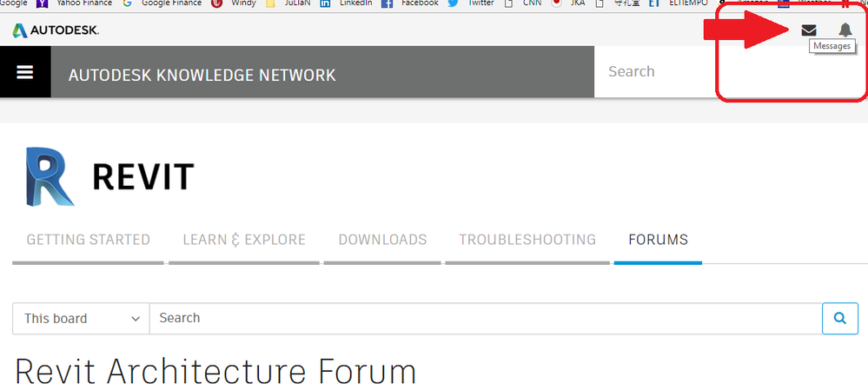Switch to the Learn & Explore tab
This screenshot has width=868, height=390.
tap(244, 240)
